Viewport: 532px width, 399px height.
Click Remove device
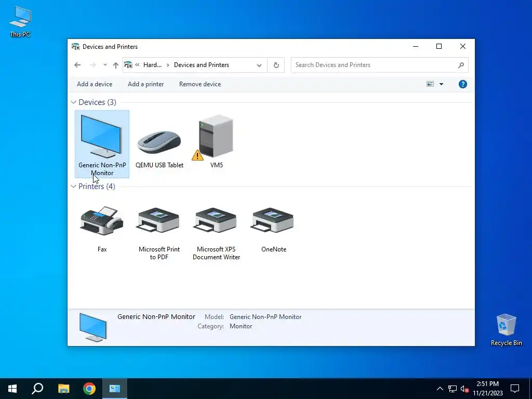pos(200,84)
